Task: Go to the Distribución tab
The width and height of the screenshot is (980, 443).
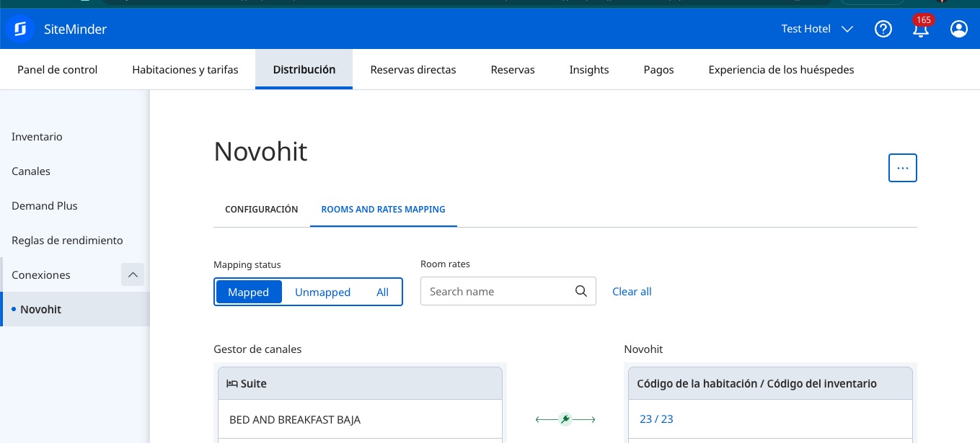Action: (304, 70)
